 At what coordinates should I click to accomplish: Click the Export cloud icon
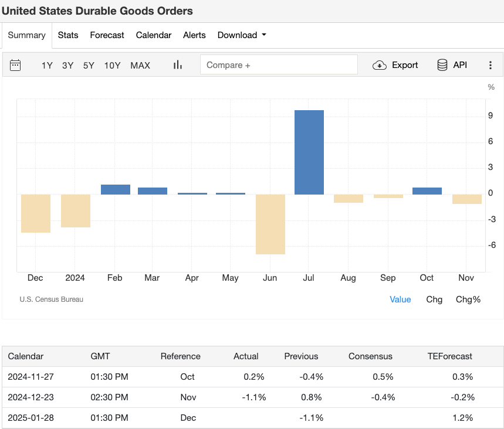pos(380,65)
